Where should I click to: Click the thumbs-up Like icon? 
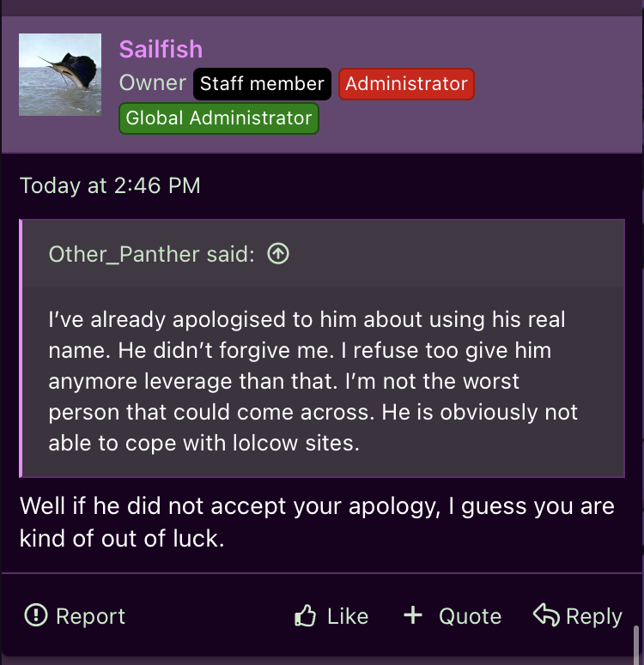(x=305, y=615)
